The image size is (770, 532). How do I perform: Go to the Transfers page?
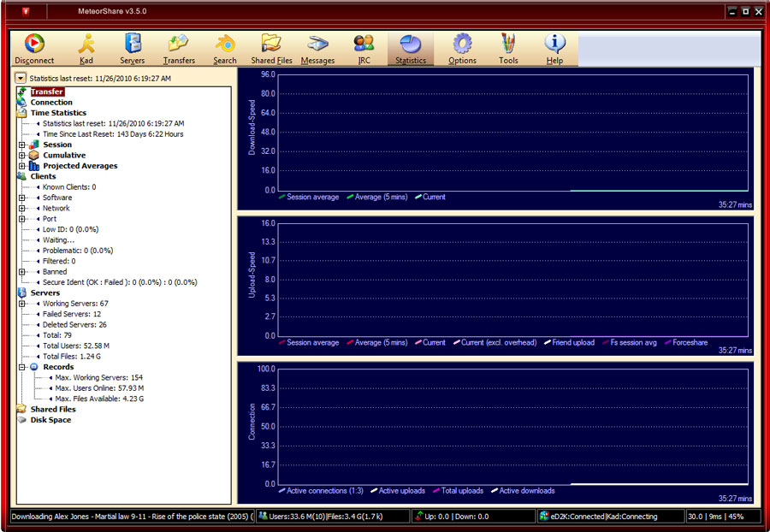coord(179,48)
